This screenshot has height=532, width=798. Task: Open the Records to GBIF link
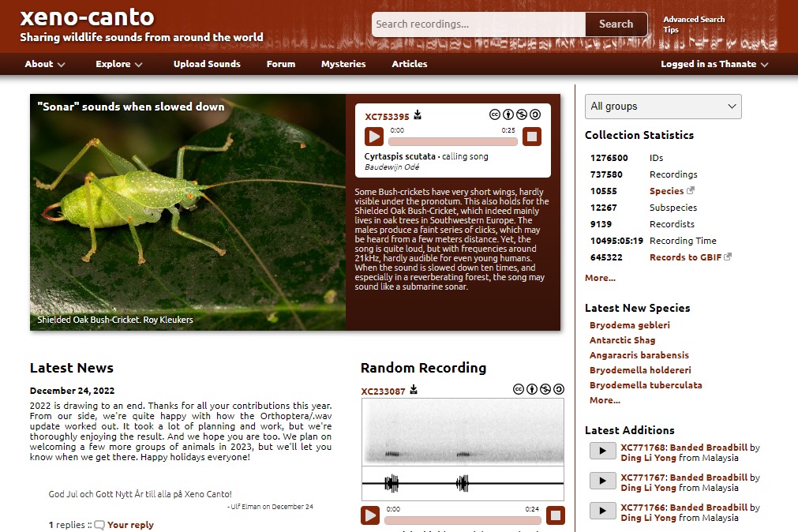pos(685,257)
